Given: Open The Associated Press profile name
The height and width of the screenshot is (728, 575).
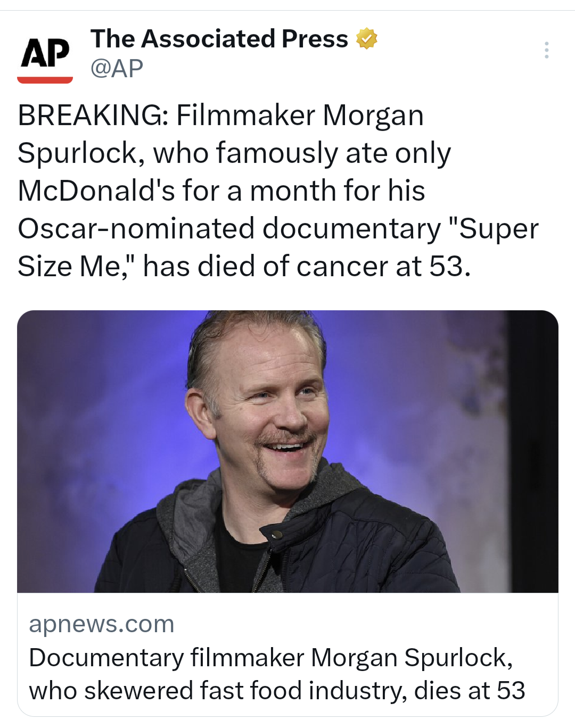Looking at the screenshot, I should click(x=219, y=39).
